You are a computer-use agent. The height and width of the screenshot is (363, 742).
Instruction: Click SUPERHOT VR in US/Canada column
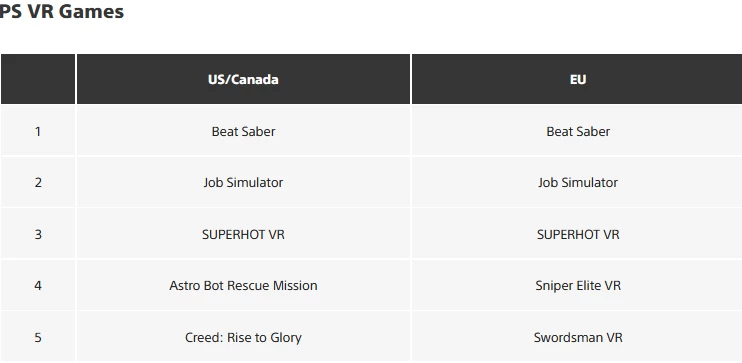pos(243,234)
